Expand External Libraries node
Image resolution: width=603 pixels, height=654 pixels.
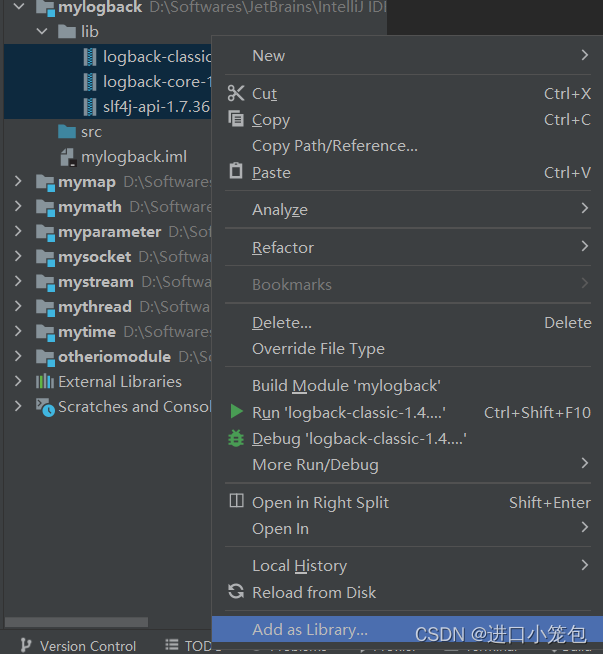tap(18, 381)
